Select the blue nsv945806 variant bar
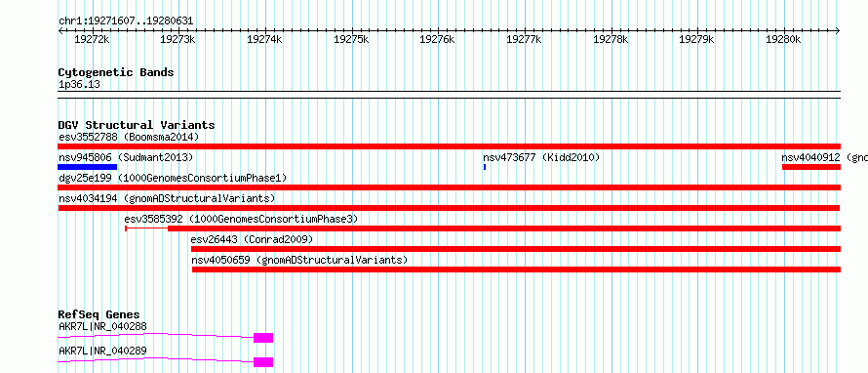This screenshot has width=868, height=373. [x=88, y=167]
